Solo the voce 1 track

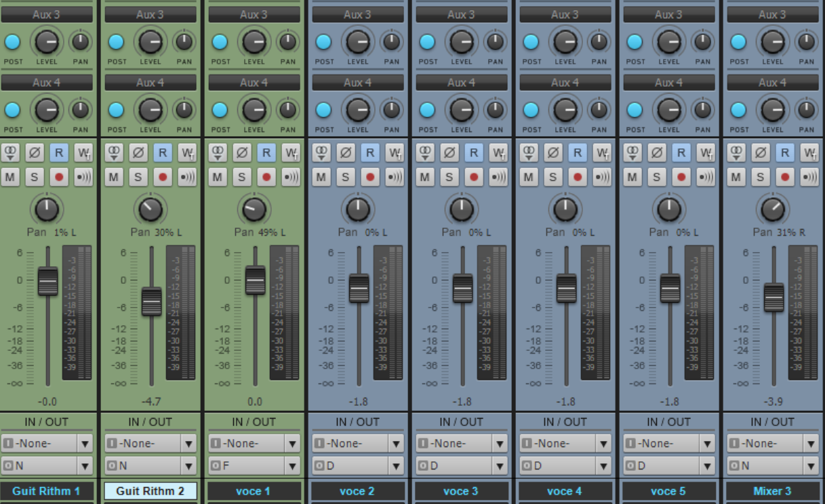[242, 177]
